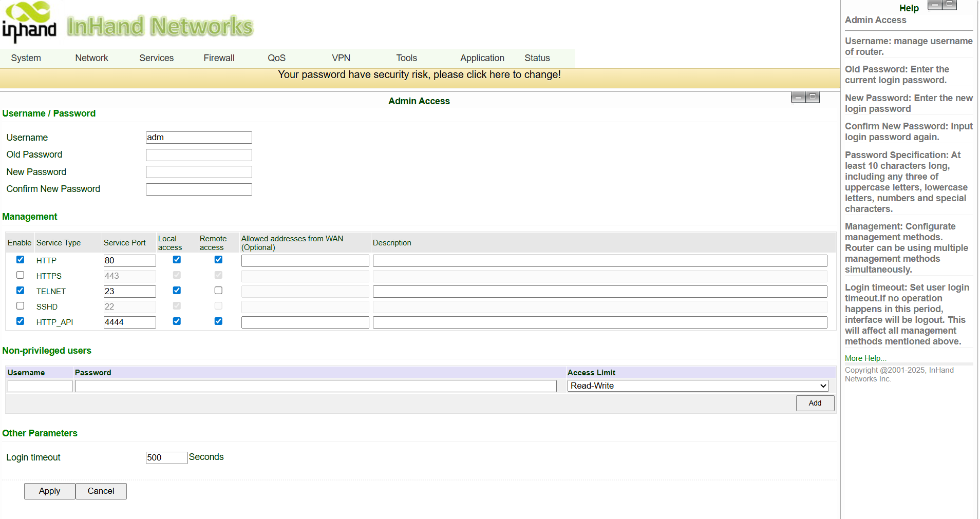This screenshot has width=980, height=519.
Task: Open the Firewall menu
Action: 219,58
